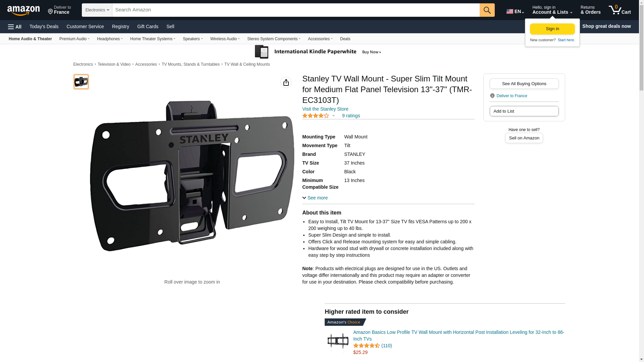This screenshot has height=362, width=644.
Task: Visit the Stanley Store link
Action: click(325, 109)
